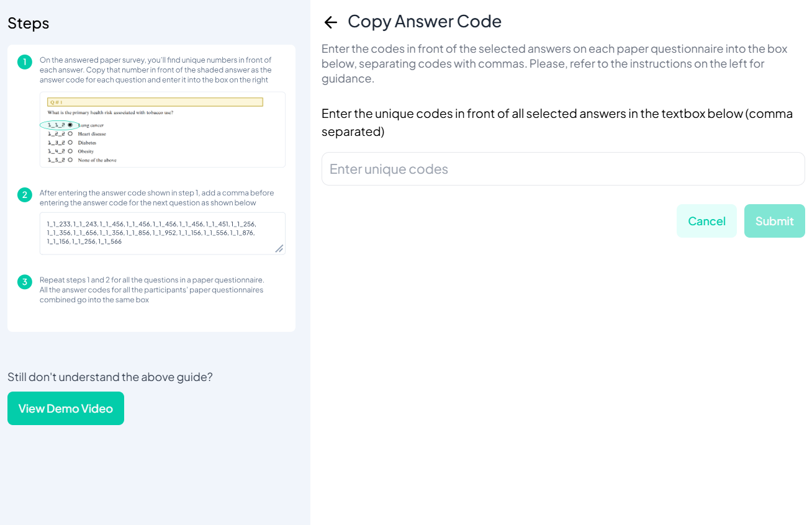Select the Heart disease radio button
The height and width of the screenshot is (525, 812).
click(x=70, y=133)
